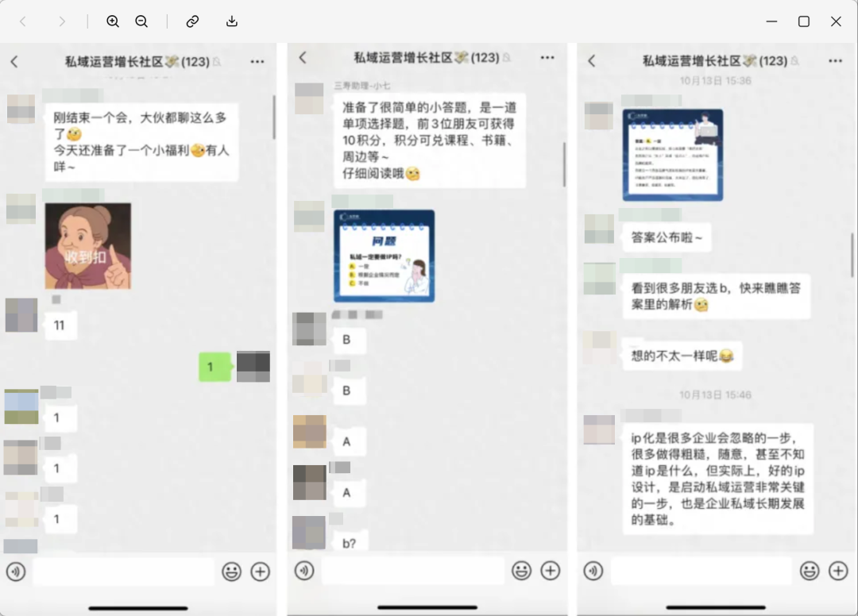
Task: Click timestamp '10月13日 15:46'
Action: [x=715, y=395]
